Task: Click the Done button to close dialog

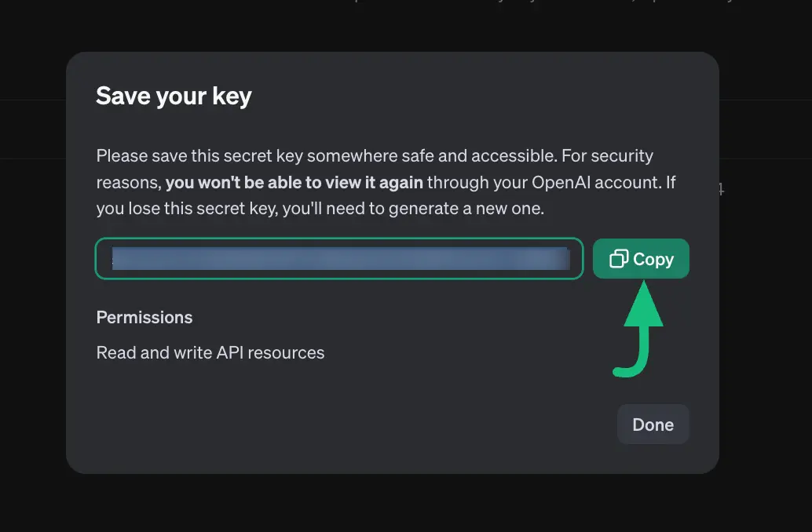Action: click(653, 424)
